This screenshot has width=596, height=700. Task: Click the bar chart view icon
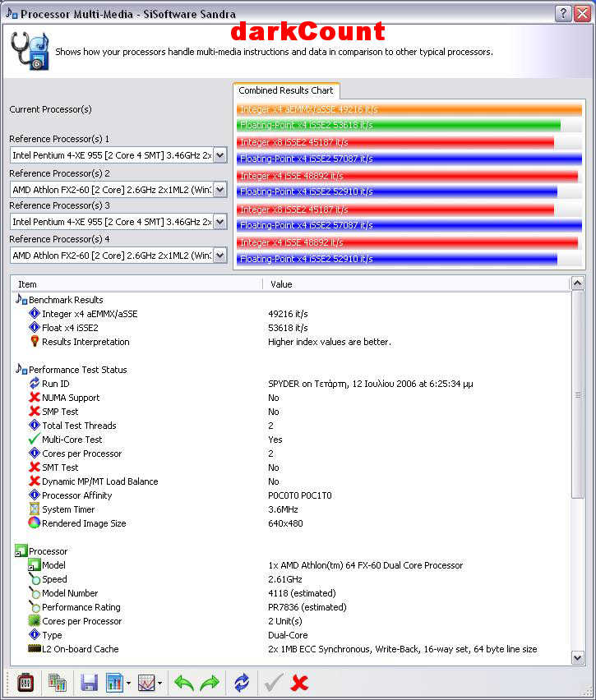click(114, 683)
